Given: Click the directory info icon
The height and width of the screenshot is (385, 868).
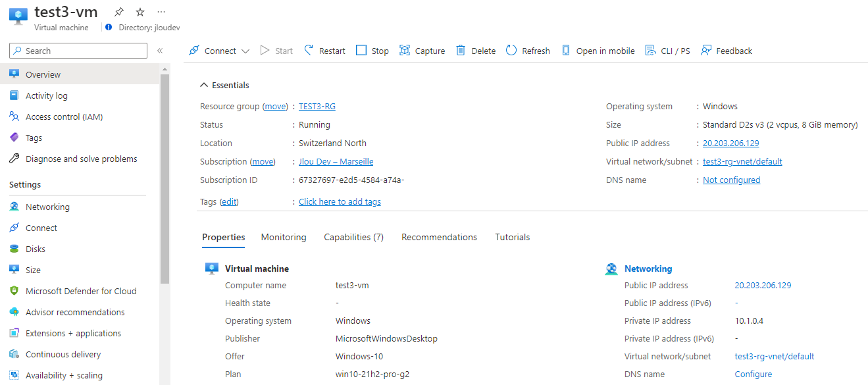Looking at the screenshot, I should (109, 28).
